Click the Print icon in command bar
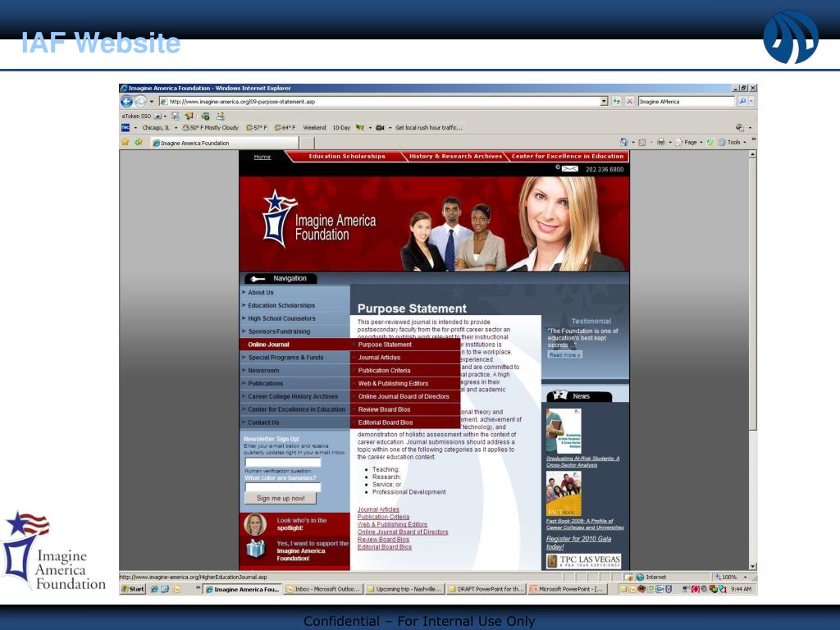Screen dimensions: 840x630 tap(660, 142)
